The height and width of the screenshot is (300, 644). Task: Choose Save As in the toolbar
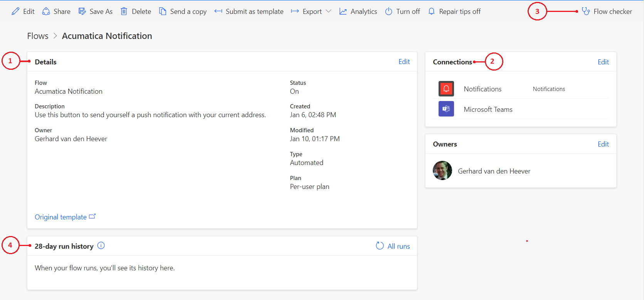point(96,12)
